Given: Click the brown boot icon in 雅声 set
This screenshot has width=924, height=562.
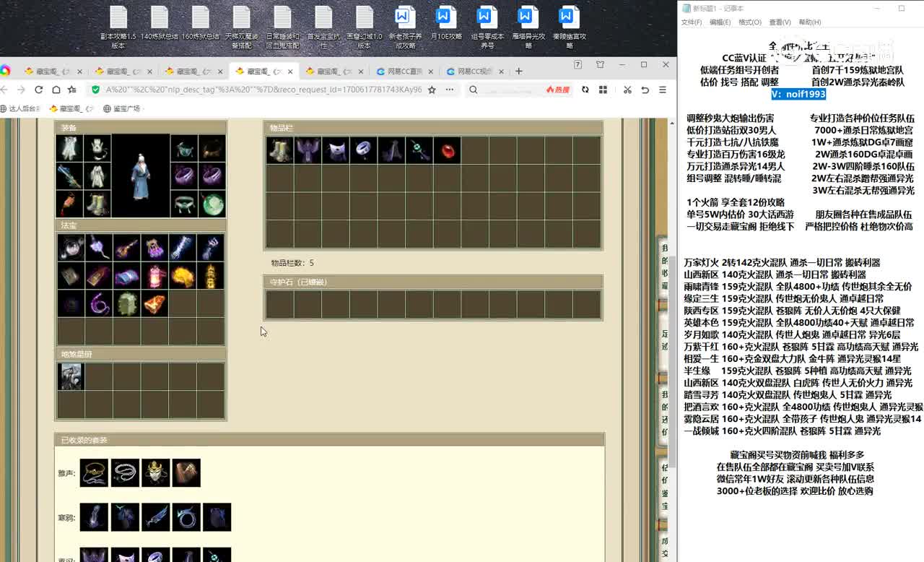Looking at the screenshot, I should coord(186,472).
